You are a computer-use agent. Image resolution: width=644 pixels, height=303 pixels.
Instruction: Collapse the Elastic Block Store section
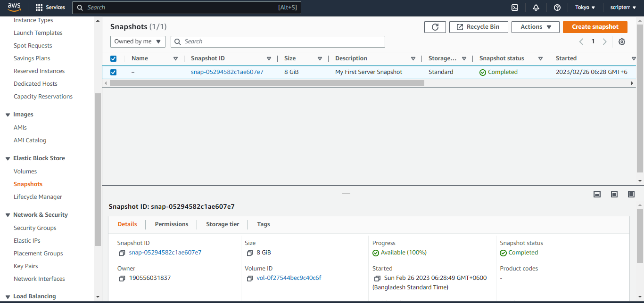pos(8,158)
